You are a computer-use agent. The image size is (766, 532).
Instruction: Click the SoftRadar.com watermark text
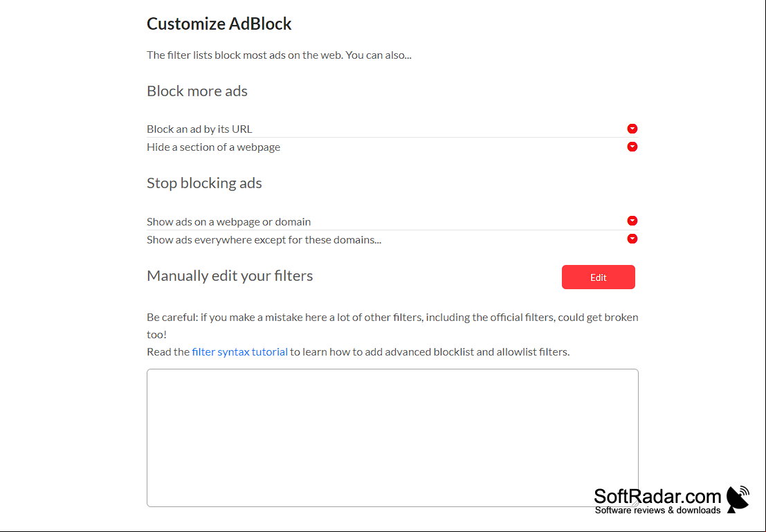tap(657, 496)
